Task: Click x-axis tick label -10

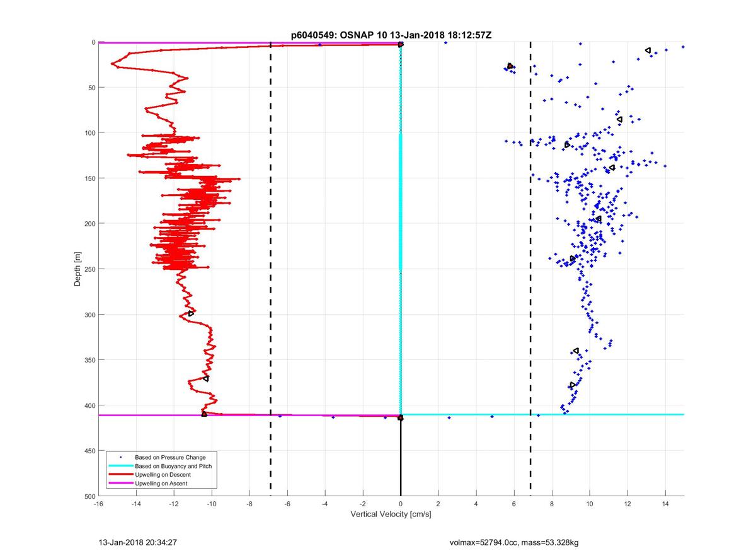Action: 212,504
